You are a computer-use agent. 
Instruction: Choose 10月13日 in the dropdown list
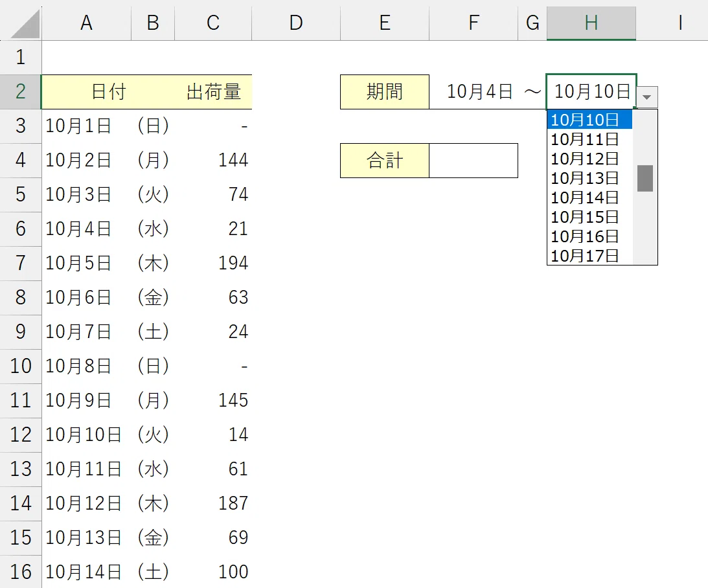[x=589, y=178]
